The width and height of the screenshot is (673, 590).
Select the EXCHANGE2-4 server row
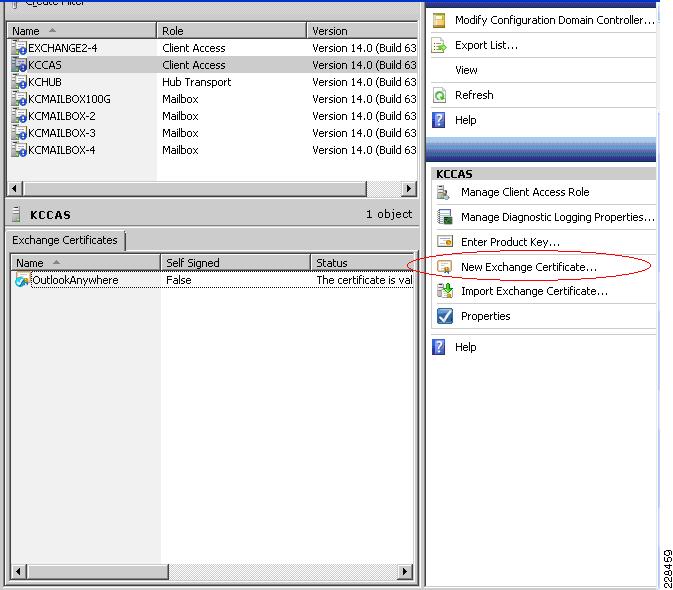pos(212,48)
